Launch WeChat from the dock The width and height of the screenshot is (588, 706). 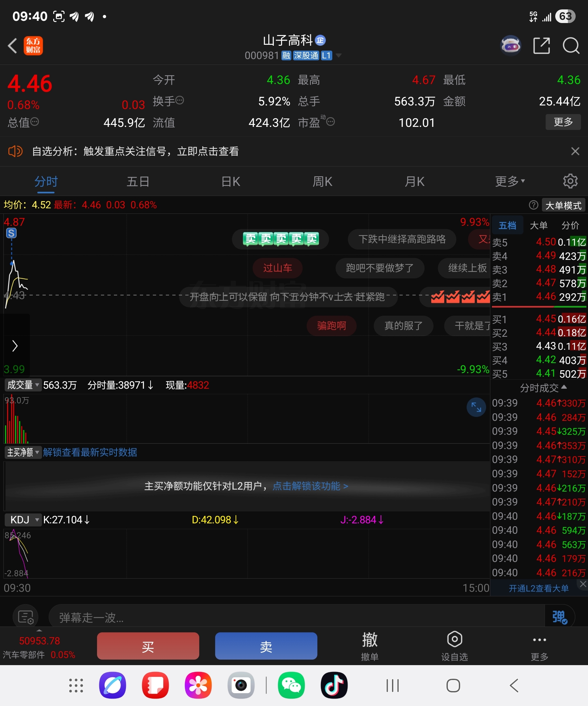[291, 685]
